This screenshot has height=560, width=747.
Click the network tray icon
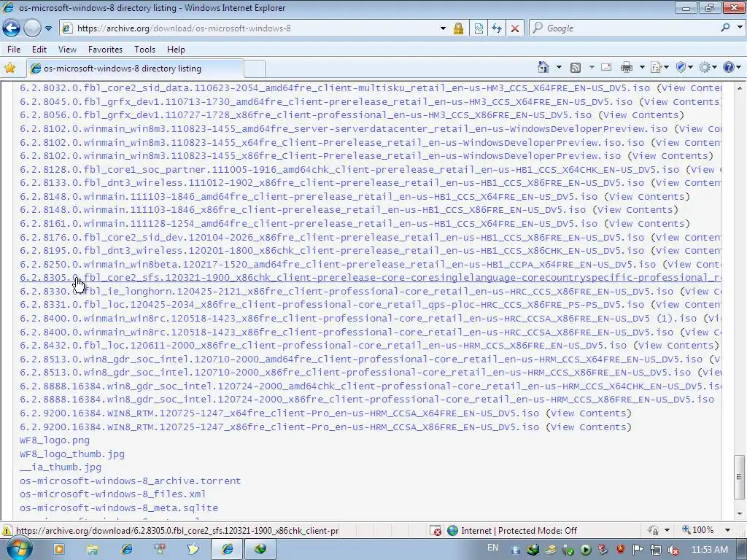tap(656, 550)
